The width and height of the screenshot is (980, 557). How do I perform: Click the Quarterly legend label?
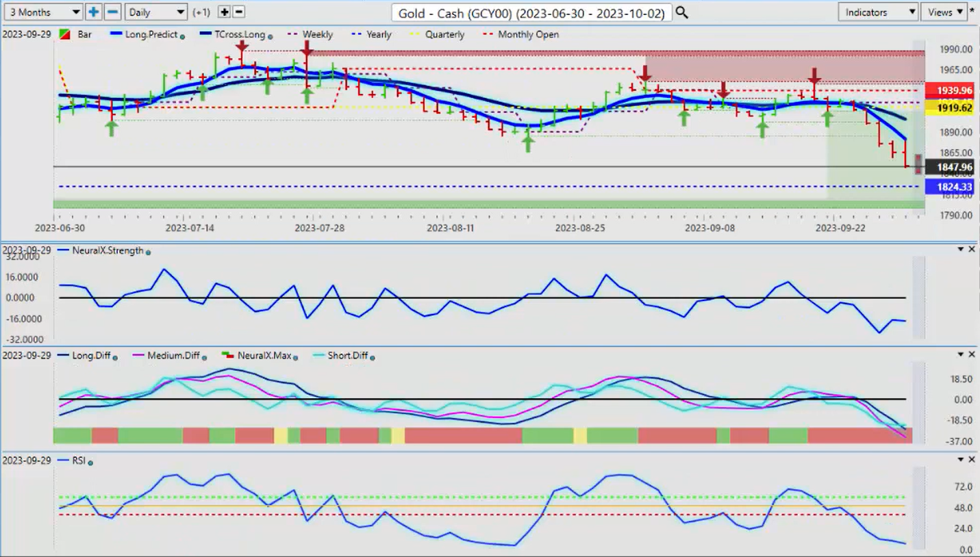pyautogui.click(x=444, y=34)
